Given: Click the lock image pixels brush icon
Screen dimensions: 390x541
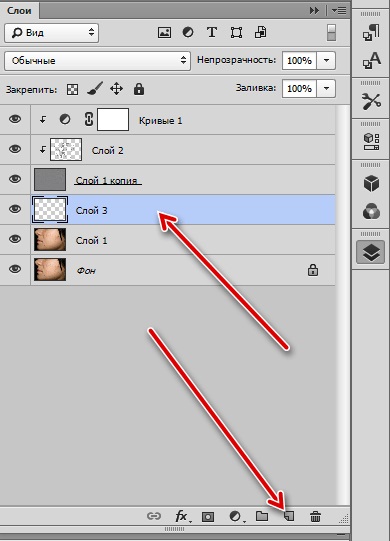Looking at the screenshot, I should click(x=95, y=89).
